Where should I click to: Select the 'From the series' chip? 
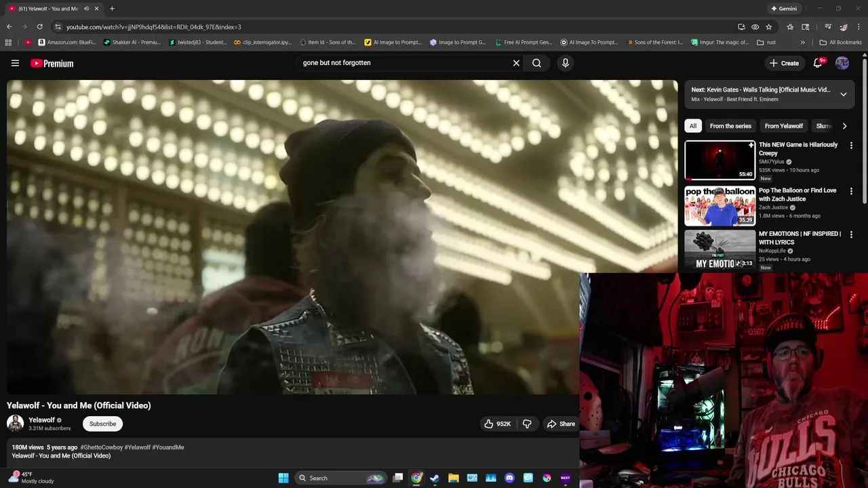coord(730,126)
